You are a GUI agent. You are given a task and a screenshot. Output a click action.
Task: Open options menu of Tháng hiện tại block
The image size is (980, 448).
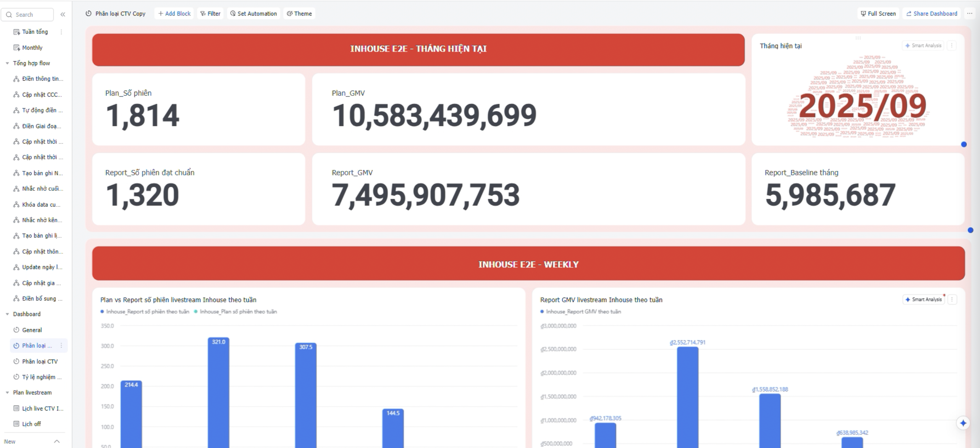pyautogui.click(x=951, y=46)
